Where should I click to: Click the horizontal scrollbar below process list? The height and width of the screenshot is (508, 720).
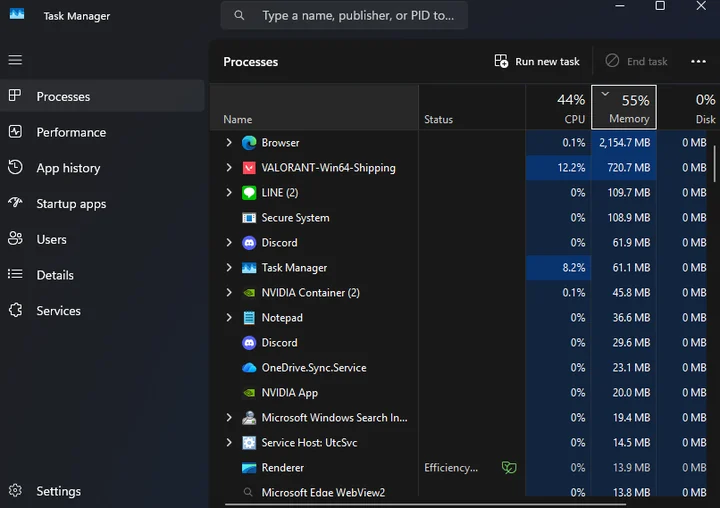pos(426,504)
